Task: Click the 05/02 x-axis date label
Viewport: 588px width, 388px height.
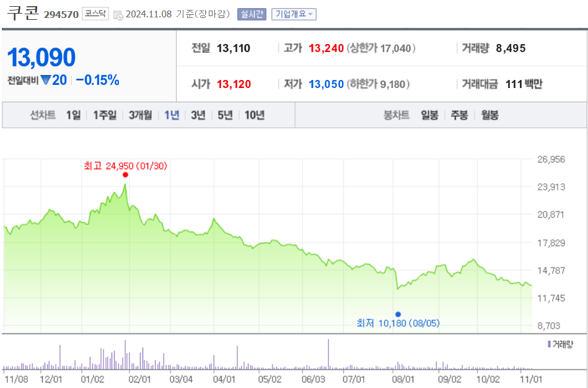Action: coord(270,379)
